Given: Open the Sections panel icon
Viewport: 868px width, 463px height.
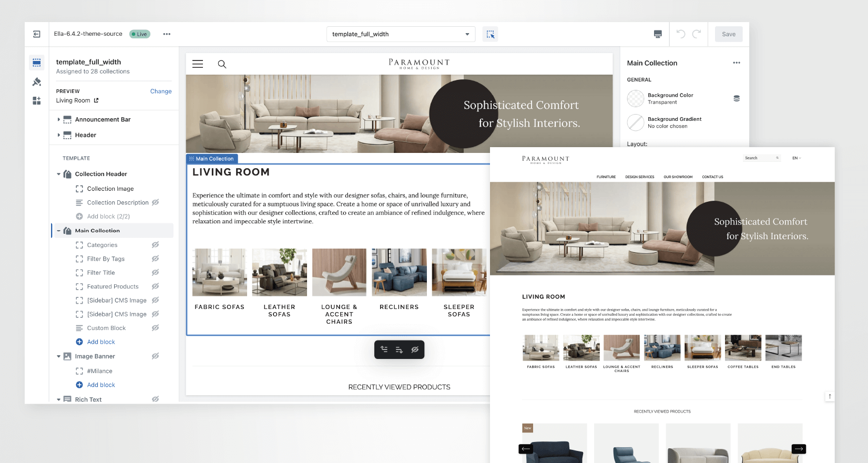Looking at the screenshot, I should (37, 63).
